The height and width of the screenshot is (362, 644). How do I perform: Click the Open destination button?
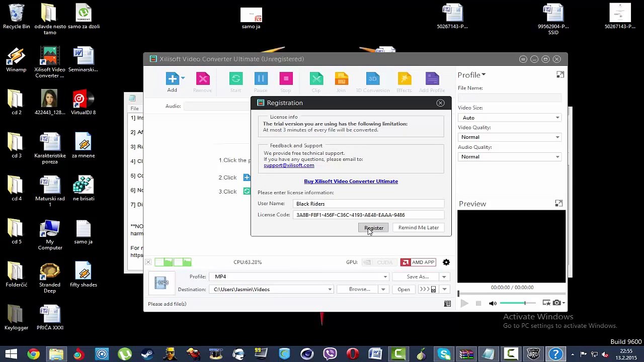pyautogui.click(x=404, y=290)
